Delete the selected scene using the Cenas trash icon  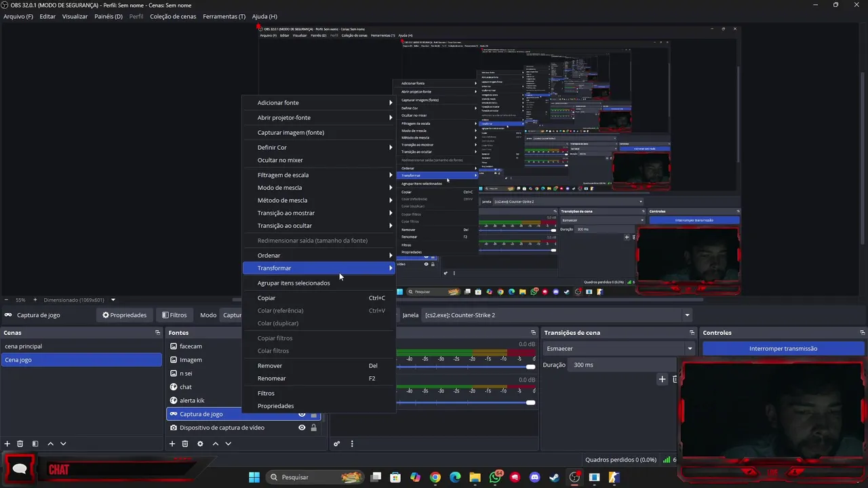click(20, 444)
